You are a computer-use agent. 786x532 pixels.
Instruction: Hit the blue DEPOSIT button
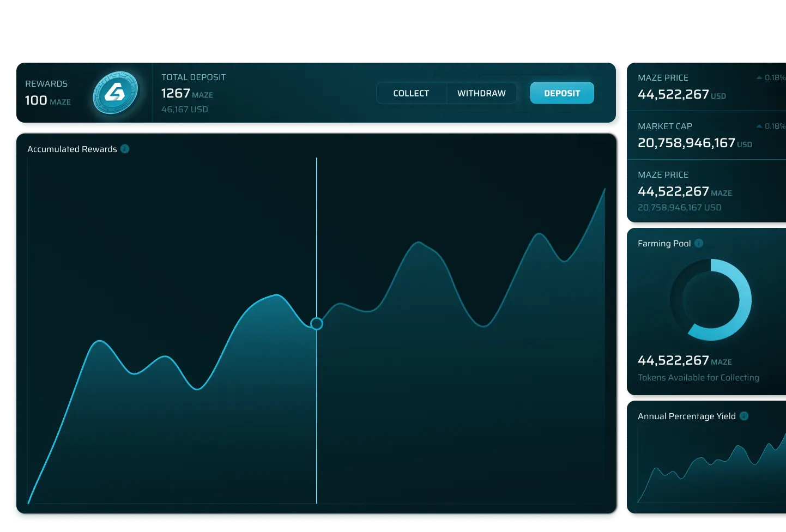(x=561, y=93)
